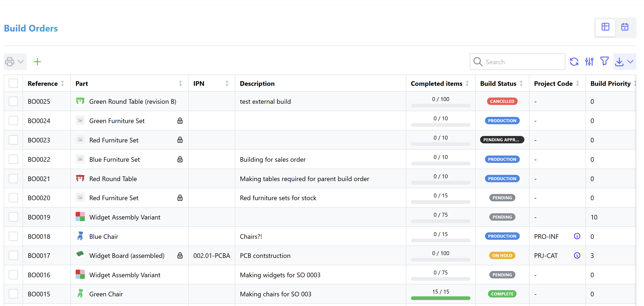Open the download dropdown chevron
Screen dimensions: 644x306
point(631,61)
